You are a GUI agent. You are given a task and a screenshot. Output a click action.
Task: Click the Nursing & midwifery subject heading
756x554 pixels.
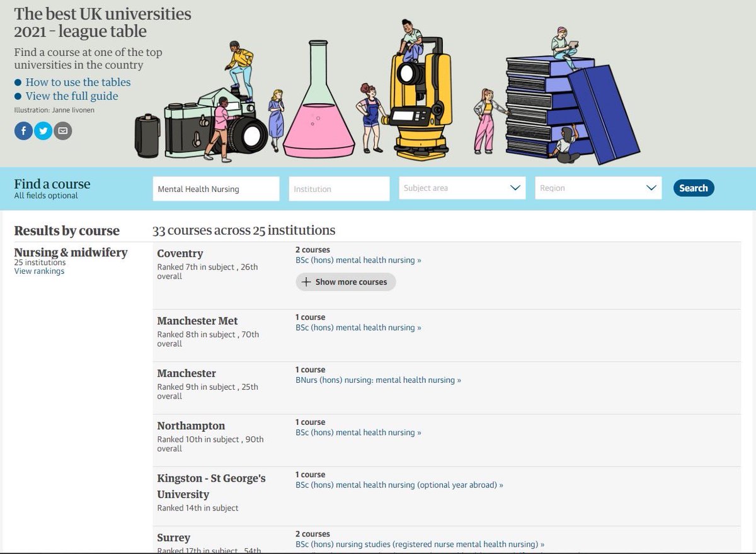coord(71,252)
